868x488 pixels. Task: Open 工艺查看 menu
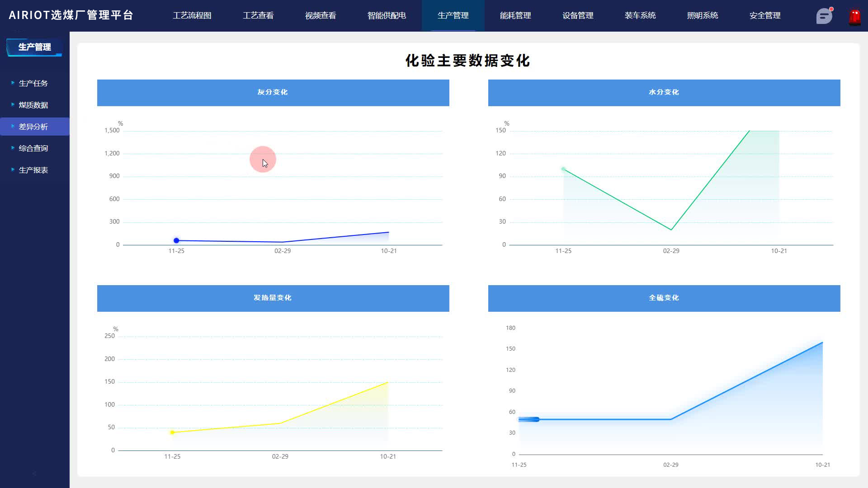[258, 15]
